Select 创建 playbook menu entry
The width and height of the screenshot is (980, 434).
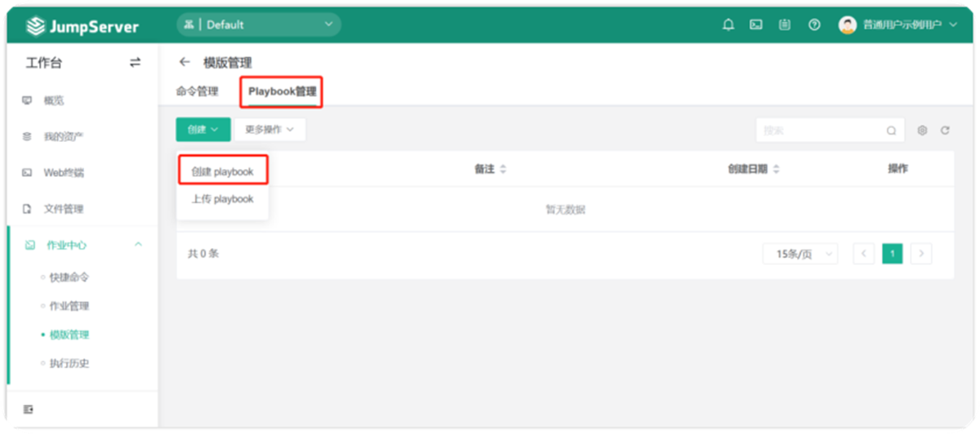point(222,172)
